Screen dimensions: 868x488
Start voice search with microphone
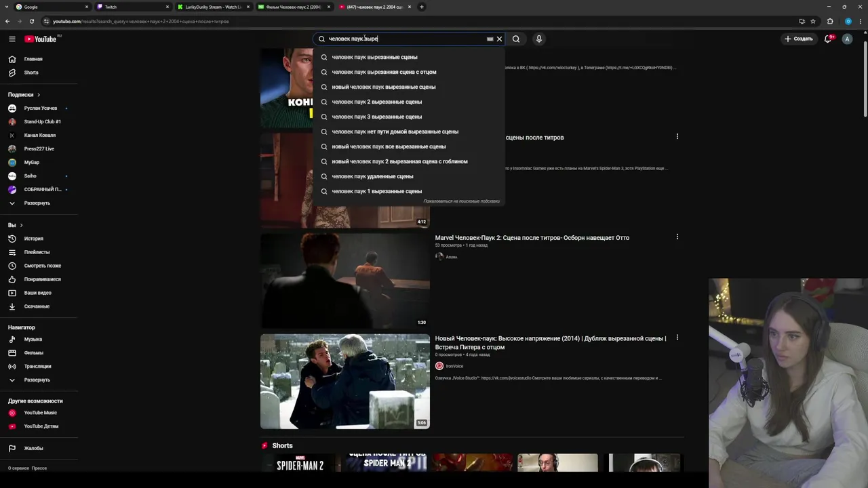tap(539, 39)
